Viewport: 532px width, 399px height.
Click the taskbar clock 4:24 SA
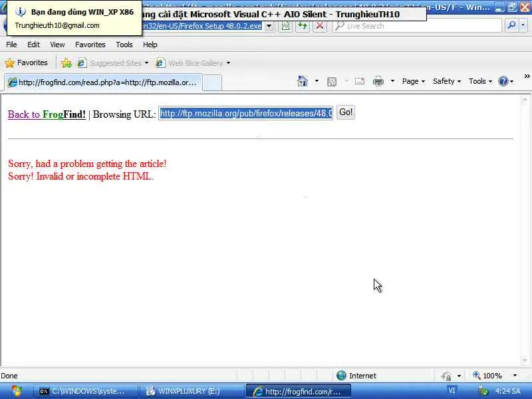507,391
